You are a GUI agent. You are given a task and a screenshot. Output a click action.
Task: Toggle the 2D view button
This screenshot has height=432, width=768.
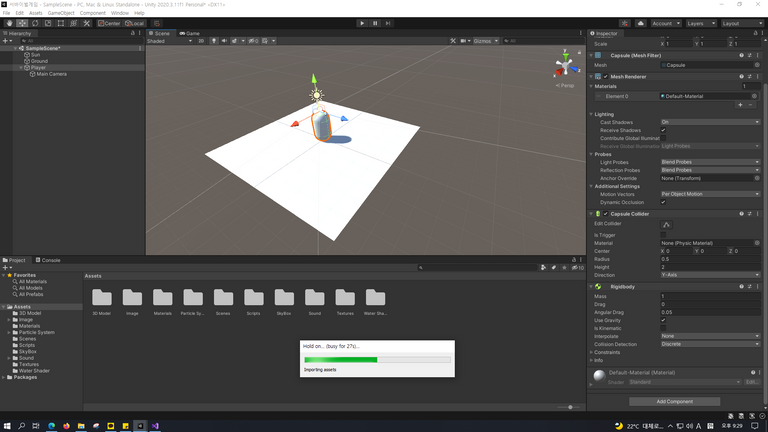[201, 41]
